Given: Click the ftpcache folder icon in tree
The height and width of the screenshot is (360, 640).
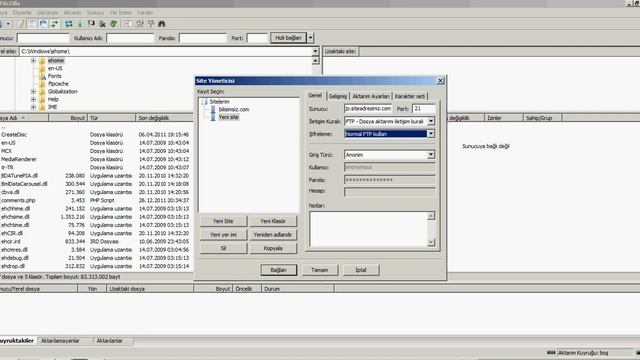Looking at the screenshot, I should (42, 84).
